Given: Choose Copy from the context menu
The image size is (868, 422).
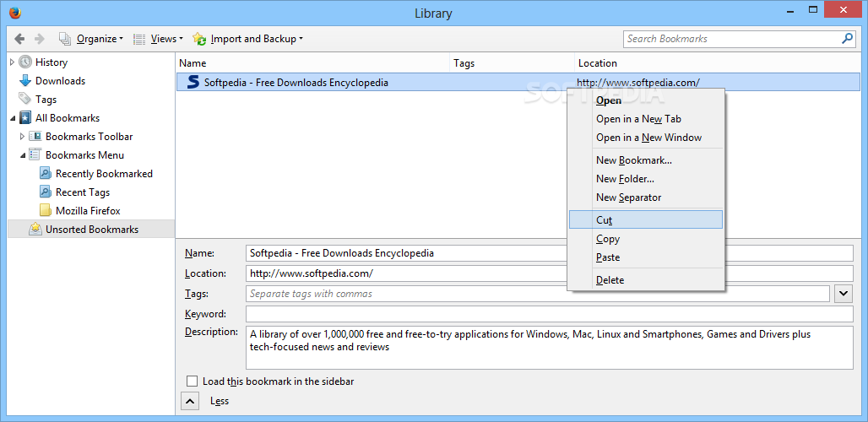Looking at the screenshot, I should pyautogui.click(x=645, y=239).
